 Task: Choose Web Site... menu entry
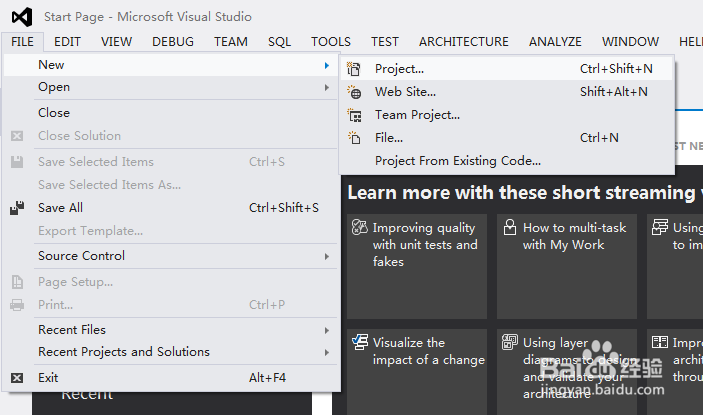click(x=507, y=92)
